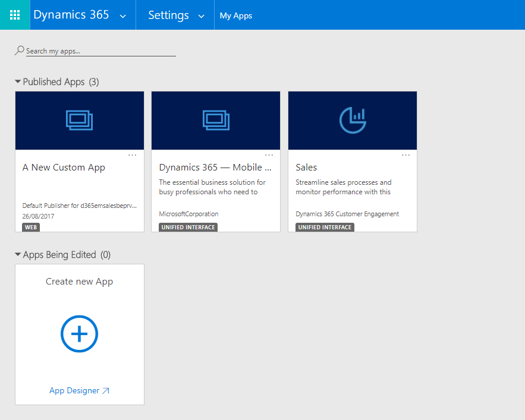Image resolution: width=525 pixels, height=420 pixels.
Task: Click the Default Publisher text on custom app
Action: pos(79,206)
